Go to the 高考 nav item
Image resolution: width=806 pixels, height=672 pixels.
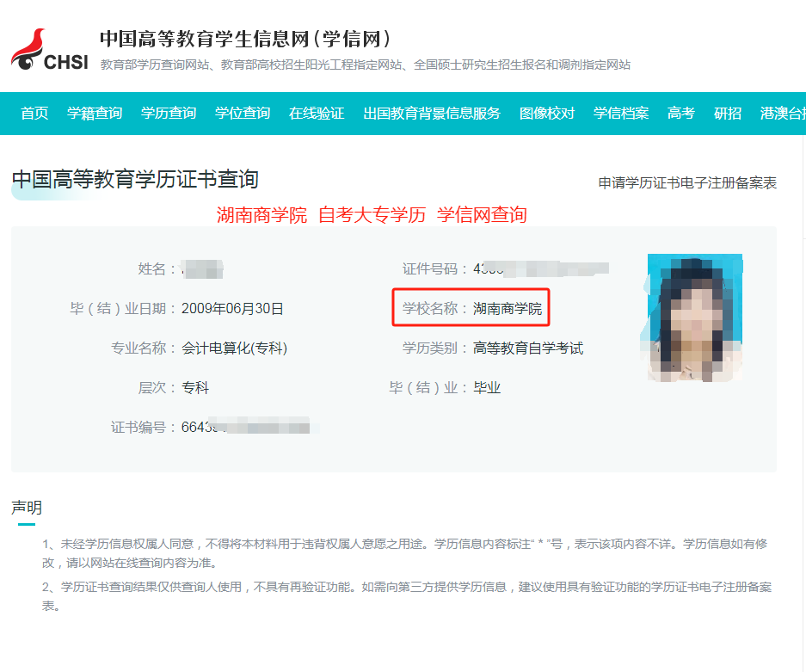click(x=681, y=113)
